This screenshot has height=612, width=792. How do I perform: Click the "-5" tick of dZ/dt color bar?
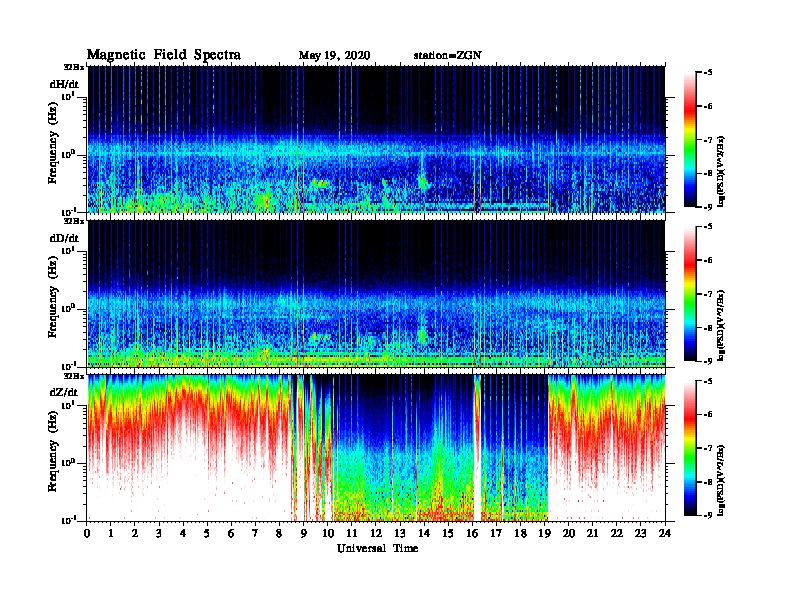click(708, 381)
